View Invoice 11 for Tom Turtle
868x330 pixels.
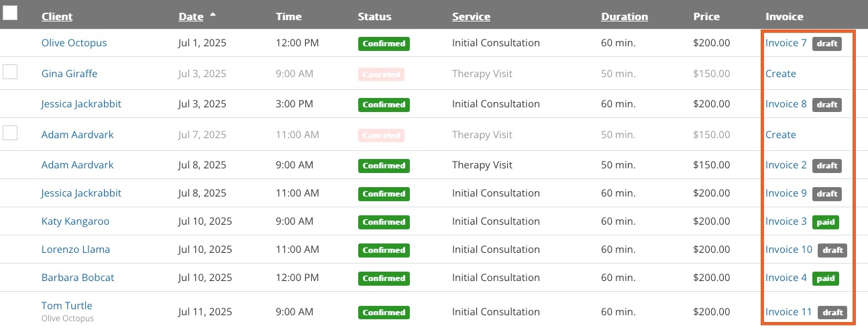click(x=789, y=312)
